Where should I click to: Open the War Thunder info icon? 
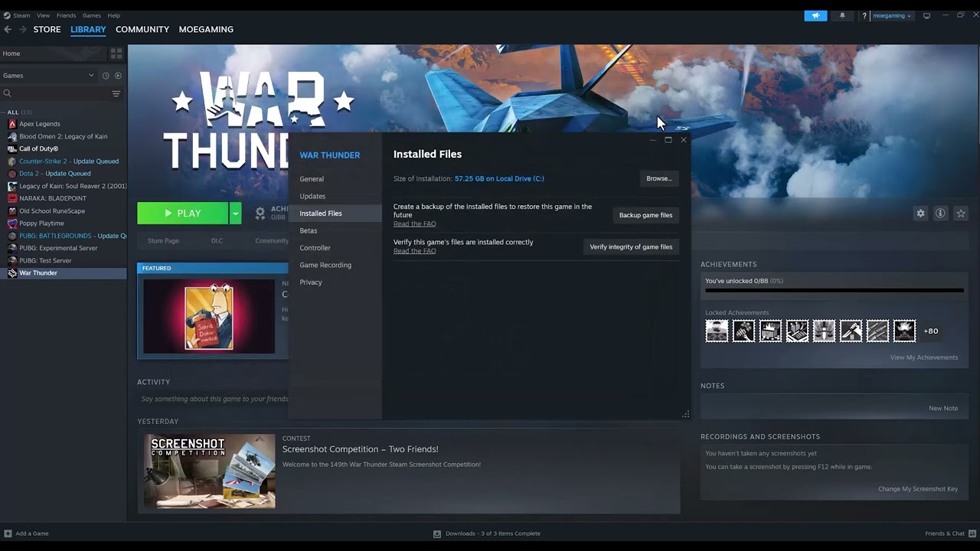pos(940,214)
